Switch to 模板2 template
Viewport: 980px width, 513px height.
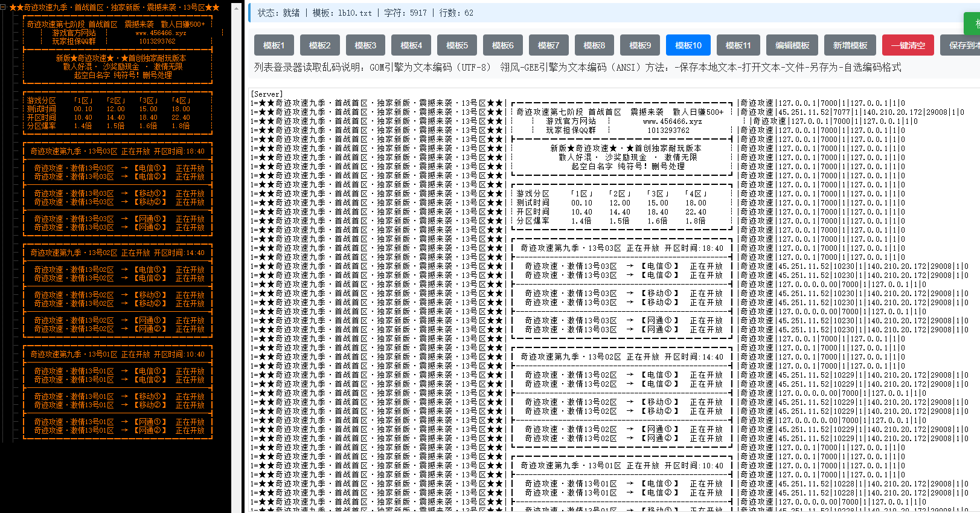[319, 45]
